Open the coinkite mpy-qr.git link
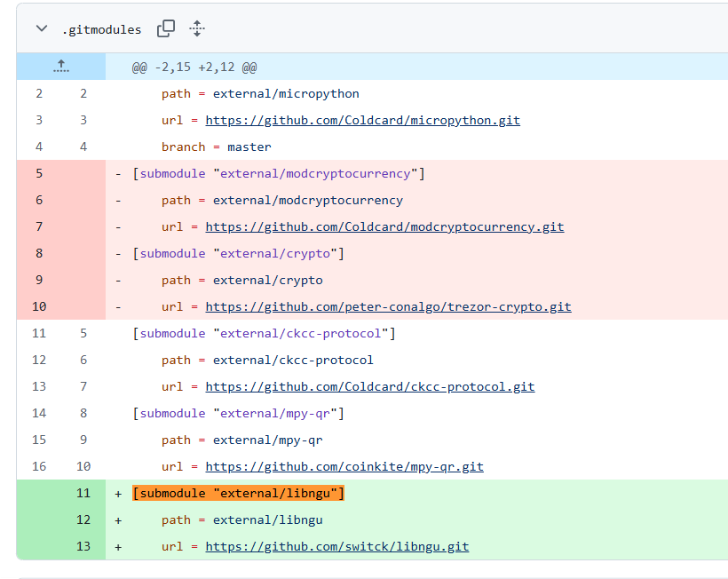Image resolution: width=728 pixels, height=579 pixels. pyautogui.click(x=344, y=466)
